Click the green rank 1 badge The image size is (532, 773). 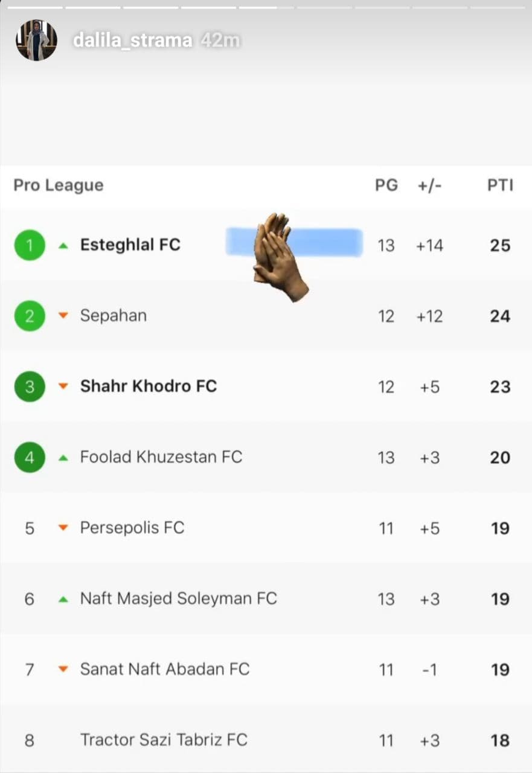tap(30, 245)
